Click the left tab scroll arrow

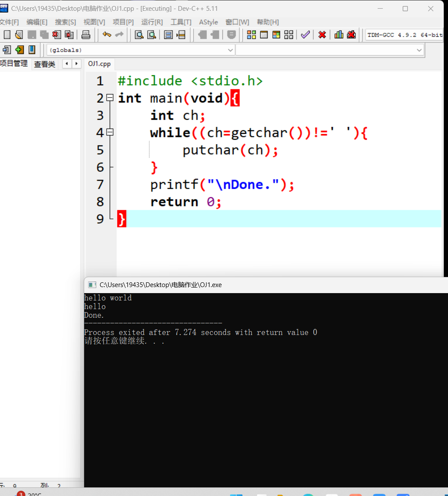click(x=67, y=63)
